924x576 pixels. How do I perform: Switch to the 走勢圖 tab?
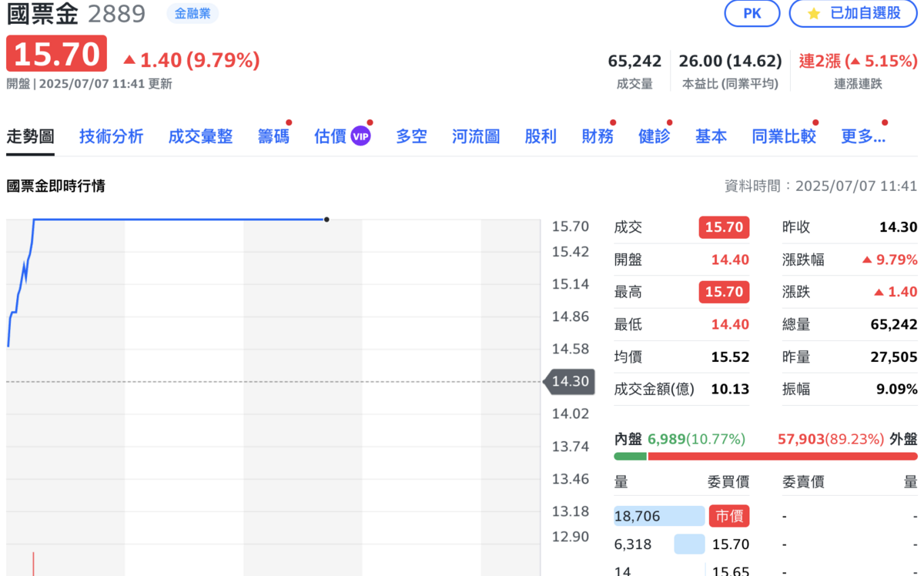tap(30, 136)
